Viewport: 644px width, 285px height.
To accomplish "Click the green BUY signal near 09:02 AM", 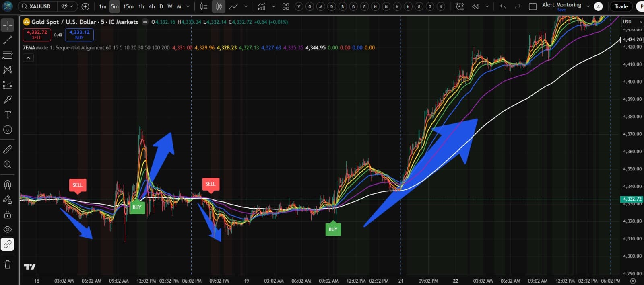I will 333,229.
